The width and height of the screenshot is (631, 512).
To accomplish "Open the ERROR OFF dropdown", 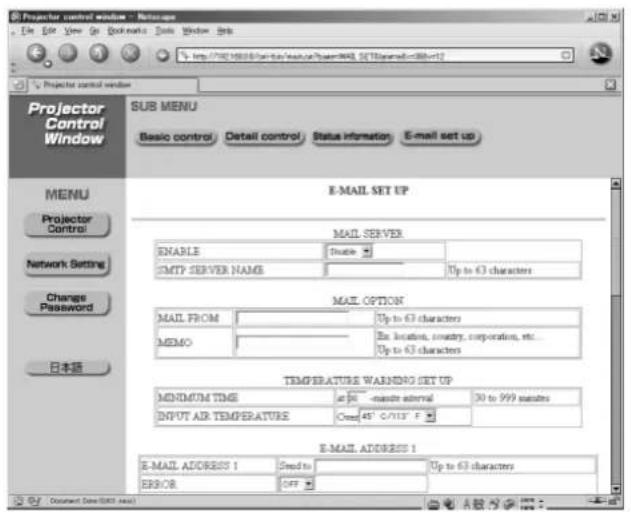I will coord(296,484).
